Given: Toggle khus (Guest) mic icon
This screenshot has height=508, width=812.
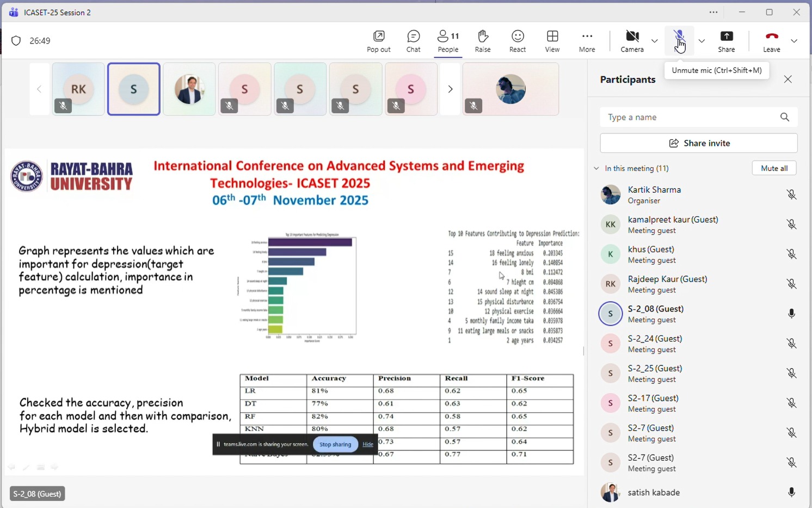Looking at the screenshot, I should 791,254.
